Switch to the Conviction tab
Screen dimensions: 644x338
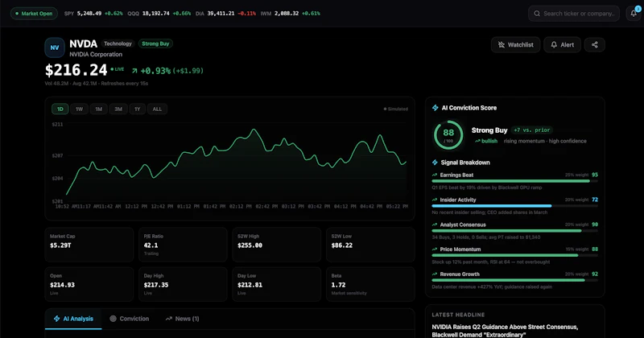click(130, 319)
